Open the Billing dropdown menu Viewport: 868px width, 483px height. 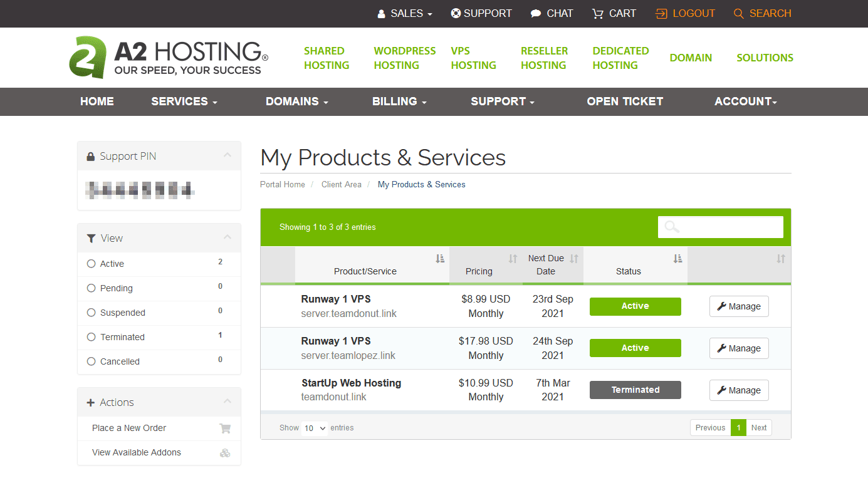(399, 101)
